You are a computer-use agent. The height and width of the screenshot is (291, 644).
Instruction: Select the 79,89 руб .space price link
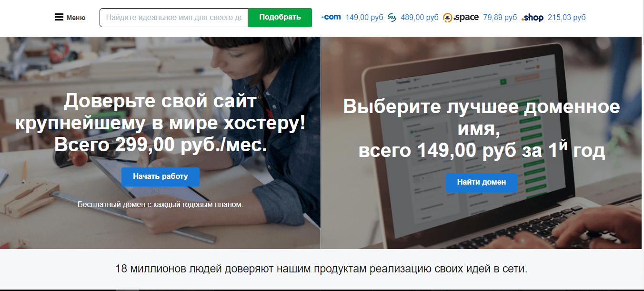[500, 18]
